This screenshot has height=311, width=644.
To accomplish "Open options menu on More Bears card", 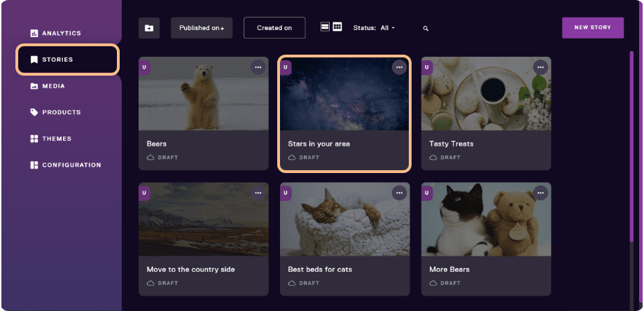I will point(540,193).
